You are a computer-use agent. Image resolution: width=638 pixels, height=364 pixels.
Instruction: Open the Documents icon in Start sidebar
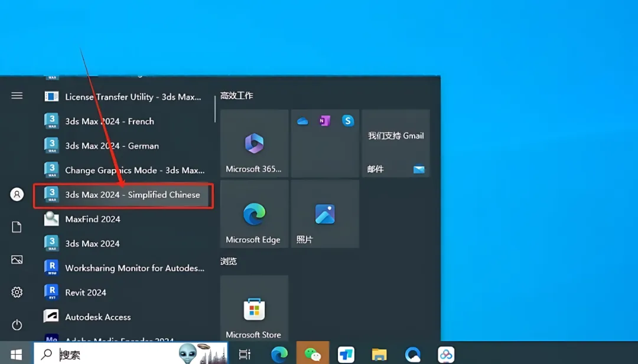(17, 227)
